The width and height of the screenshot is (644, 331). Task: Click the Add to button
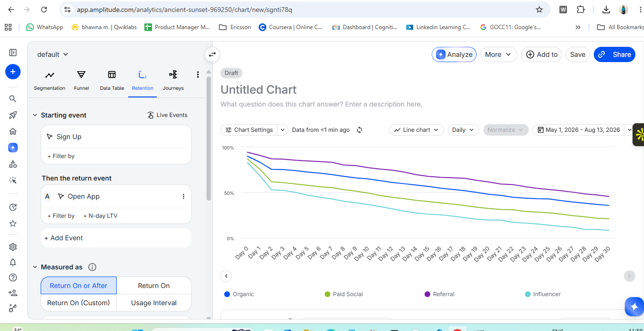click(542, 54)
